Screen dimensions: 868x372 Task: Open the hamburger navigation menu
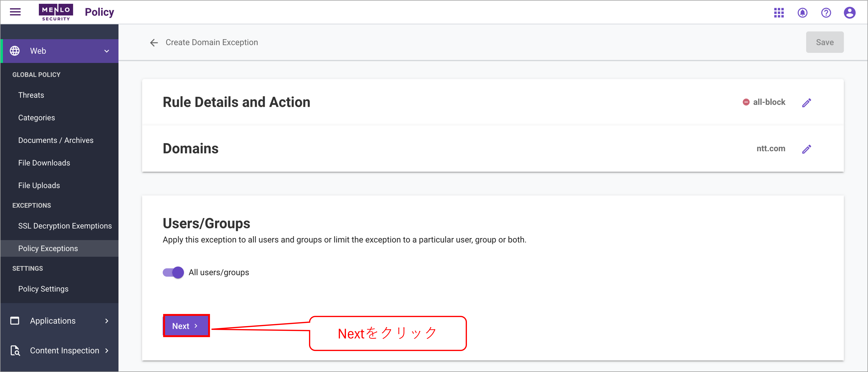15,12
